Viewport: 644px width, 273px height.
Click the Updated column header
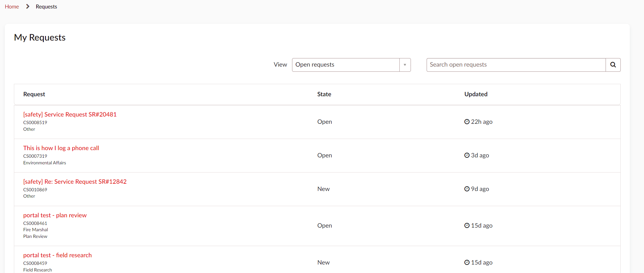tap(476, 94)
